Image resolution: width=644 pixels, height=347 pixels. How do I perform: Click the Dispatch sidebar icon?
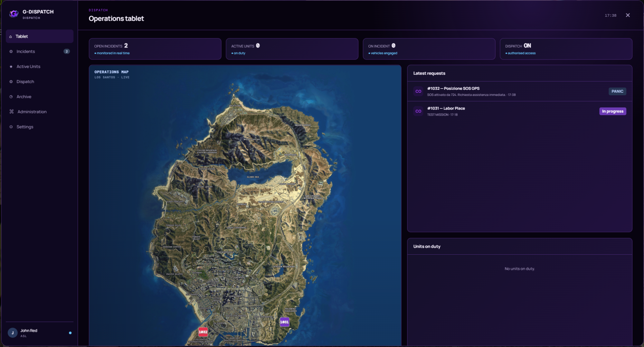pos(11,82)
